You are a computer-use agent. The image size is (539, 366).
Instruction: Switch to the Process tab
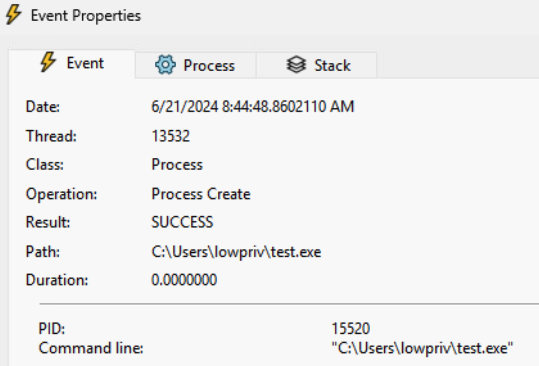pos(196,65)
